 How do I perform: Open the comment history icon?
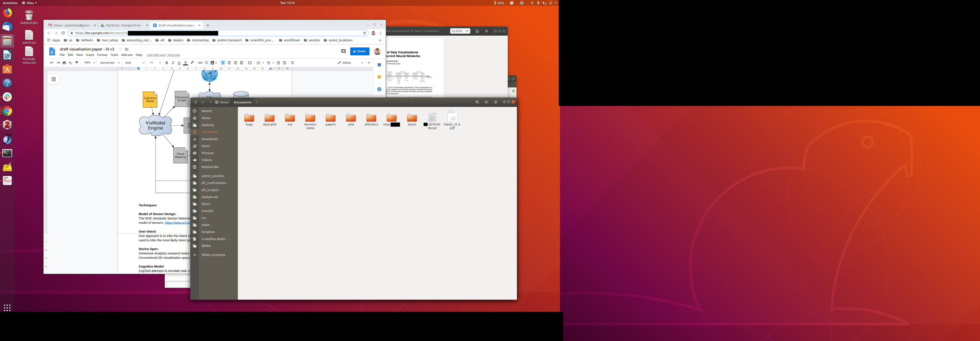point(343,51)
